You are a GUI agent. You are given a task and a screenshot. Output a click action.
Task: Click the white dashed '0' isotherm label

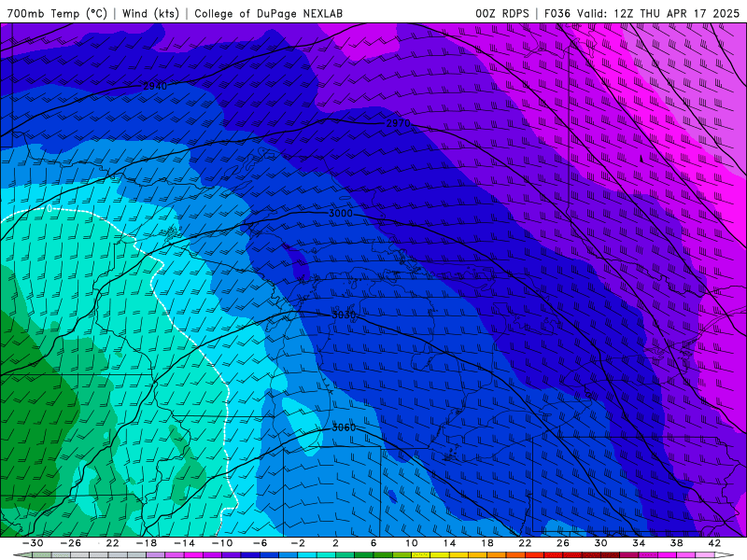[49, 208]
